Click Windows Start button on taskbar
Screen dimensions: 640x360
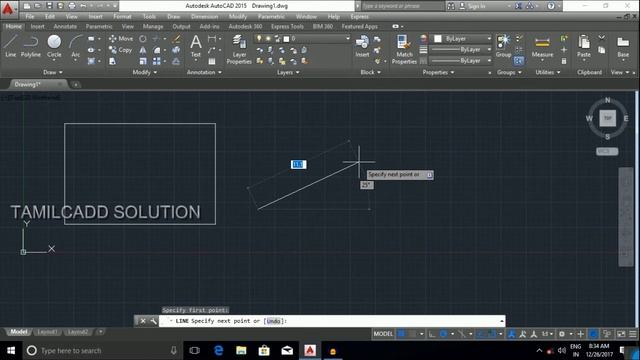coord(11,351)
